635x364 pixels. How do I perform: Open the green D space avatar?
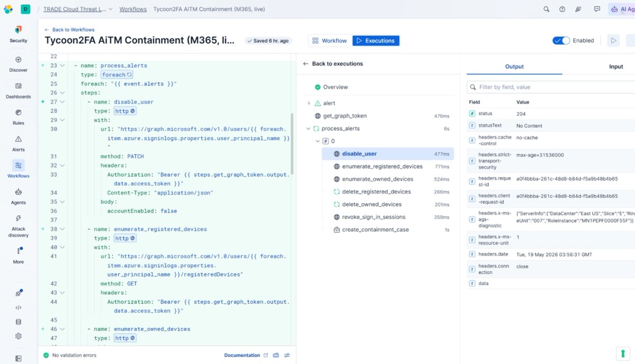pos(25,9)
